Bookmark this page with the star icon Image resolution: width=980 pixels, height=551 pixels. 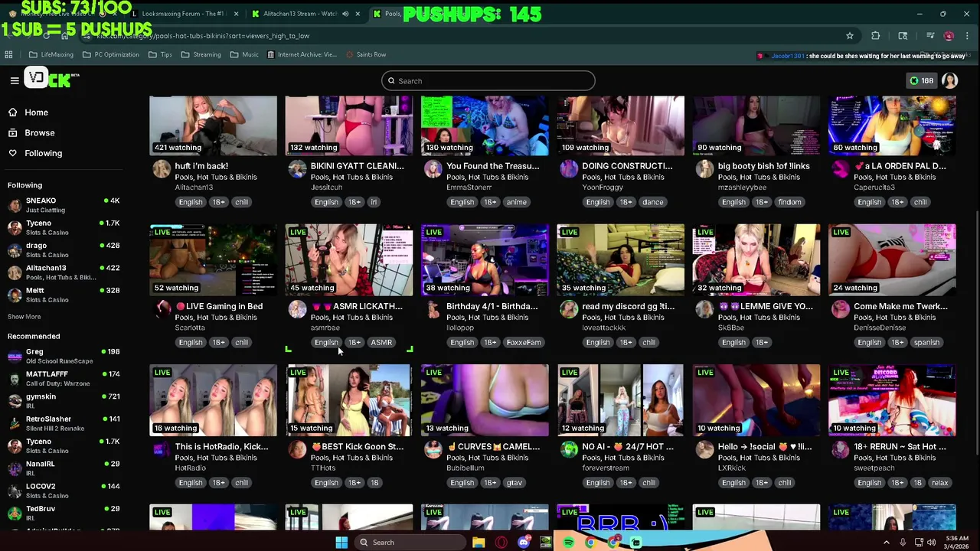850,36
